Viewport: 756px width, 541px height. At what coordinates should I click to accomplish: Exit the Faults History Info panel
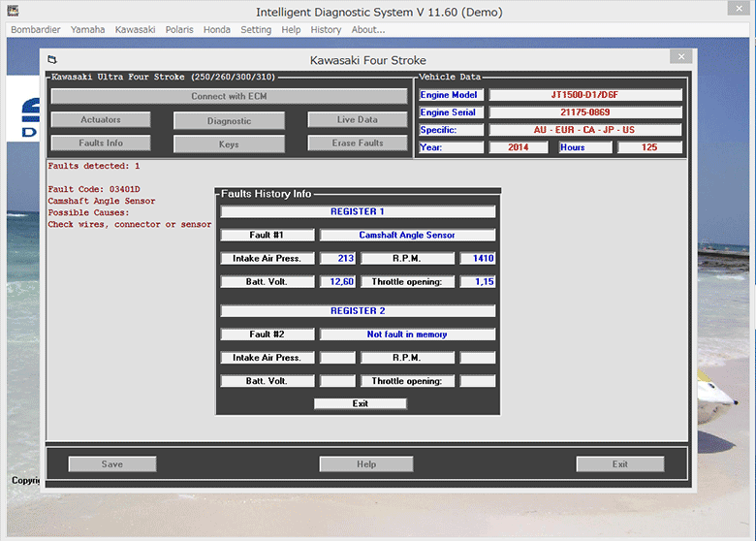pyautogui.click(x=361, y=403)
